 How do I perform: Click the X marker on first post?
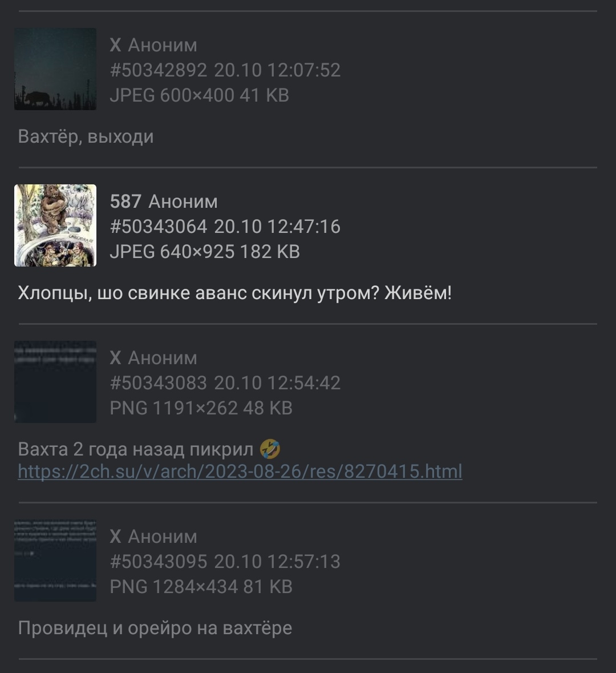click(x=115, y=45)
